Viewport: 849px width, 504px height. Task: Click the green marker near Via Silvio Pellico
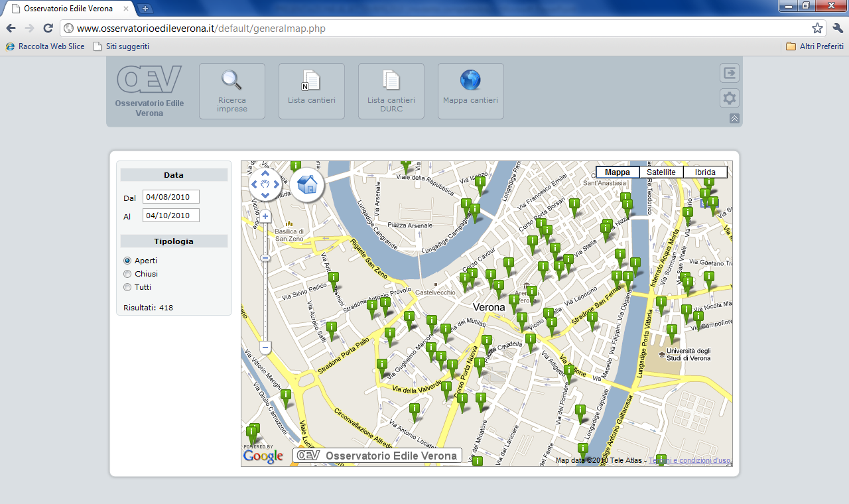point(334,281)
